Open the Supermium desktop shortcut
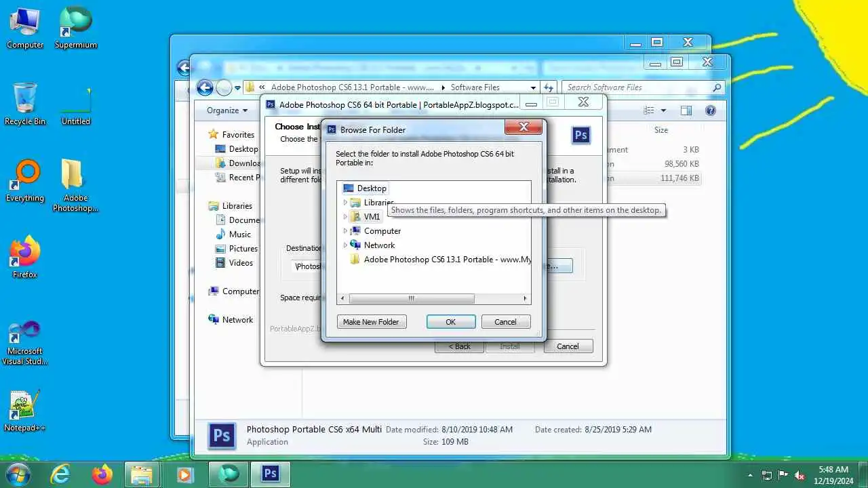Viewport: 868px width, 488px height. pos(76,28)
